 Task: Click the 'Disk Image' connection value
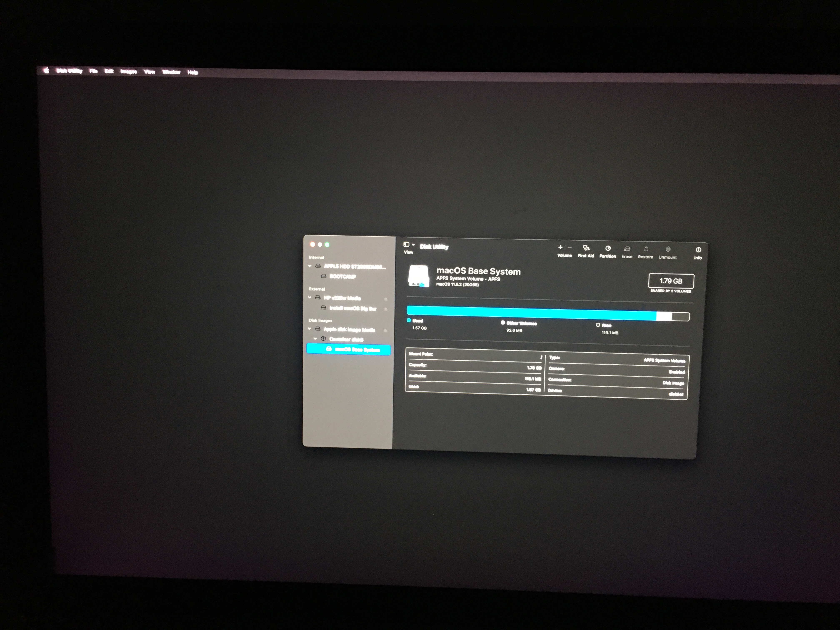click(x=673, y=383)
